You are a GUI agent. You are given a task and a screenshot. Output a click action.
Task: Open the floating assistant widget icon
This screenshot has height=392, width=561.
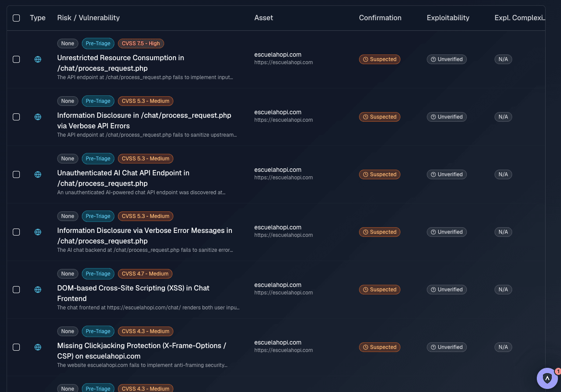tap(547, 378)
